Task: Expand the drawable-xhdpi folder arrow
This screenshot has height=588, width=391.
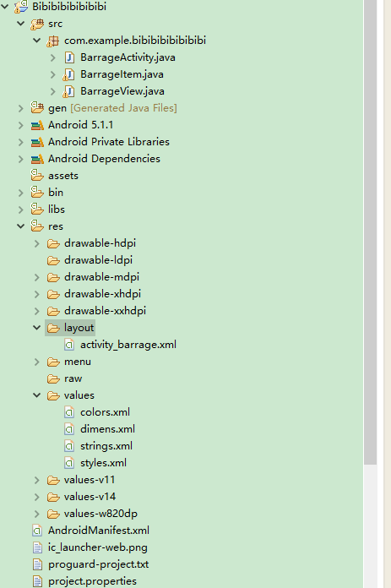Action: tap(37, 294)
